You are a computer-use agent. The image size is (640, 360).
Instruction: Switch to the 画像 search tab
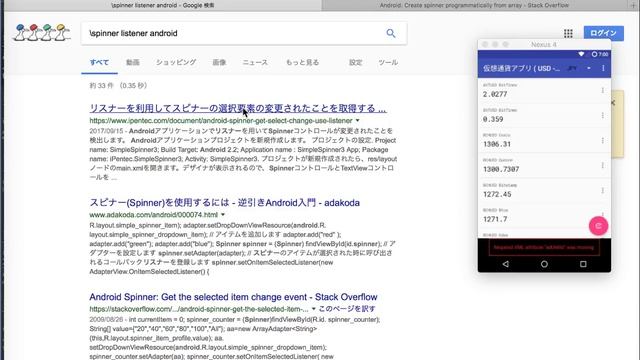(x=219, y=62)
